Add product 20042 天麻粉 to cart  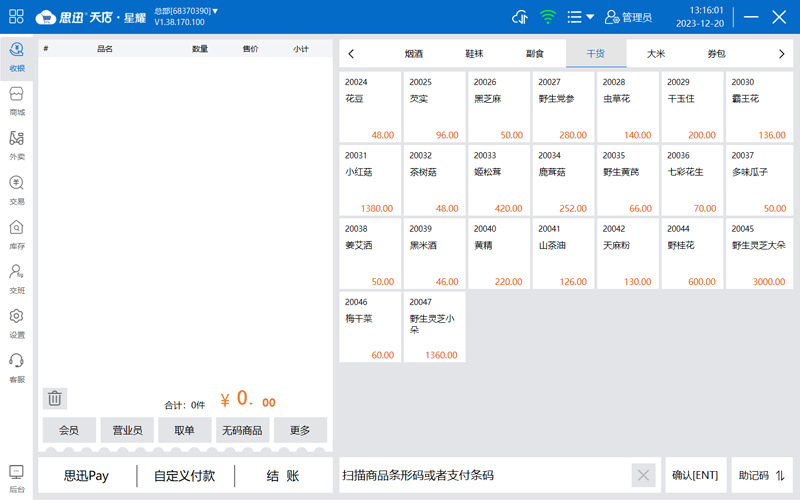click(x=628, y=254)
